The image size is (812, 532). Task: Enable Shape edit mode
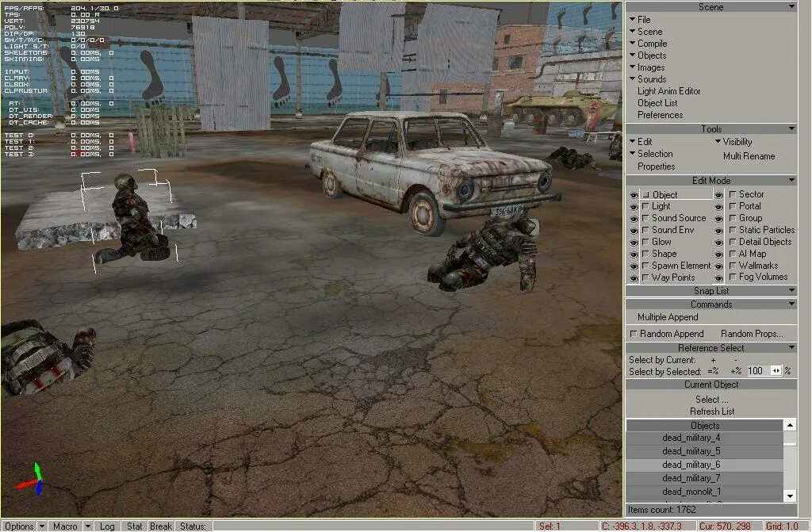659,254
